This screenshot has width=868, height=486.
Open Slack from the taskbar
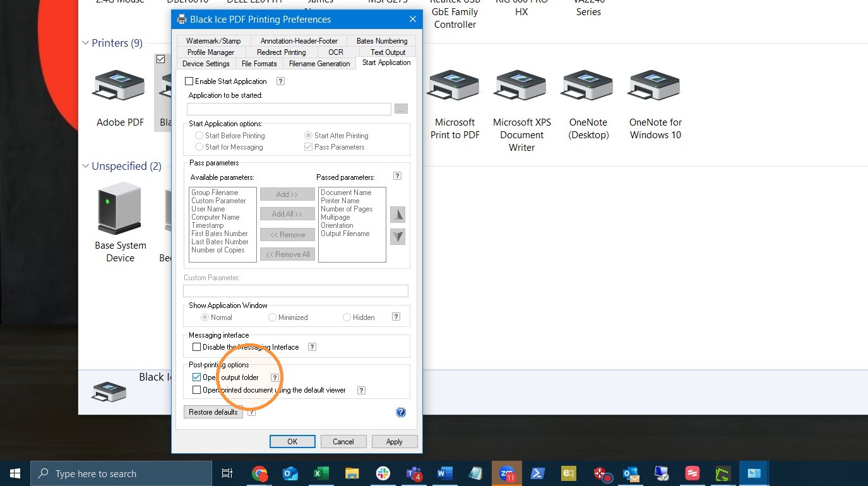click(x=383, y=473)
